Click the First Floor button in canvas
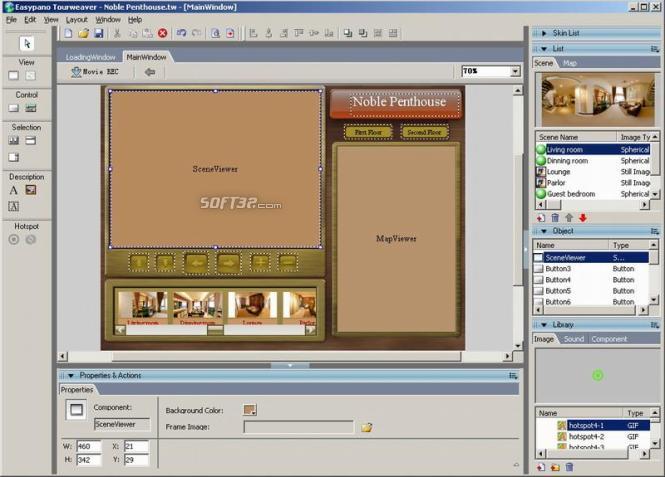 368,132
